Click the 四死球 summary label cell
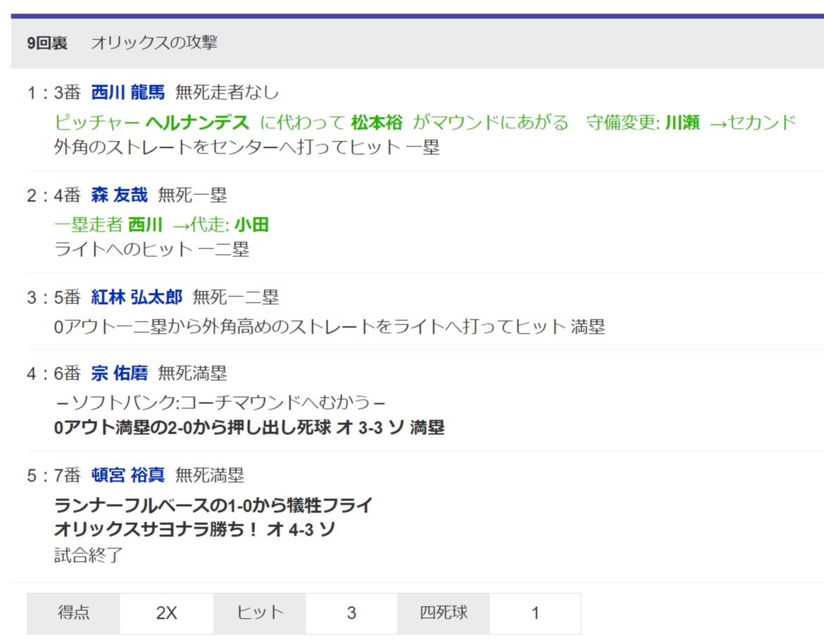 [444, 613]
